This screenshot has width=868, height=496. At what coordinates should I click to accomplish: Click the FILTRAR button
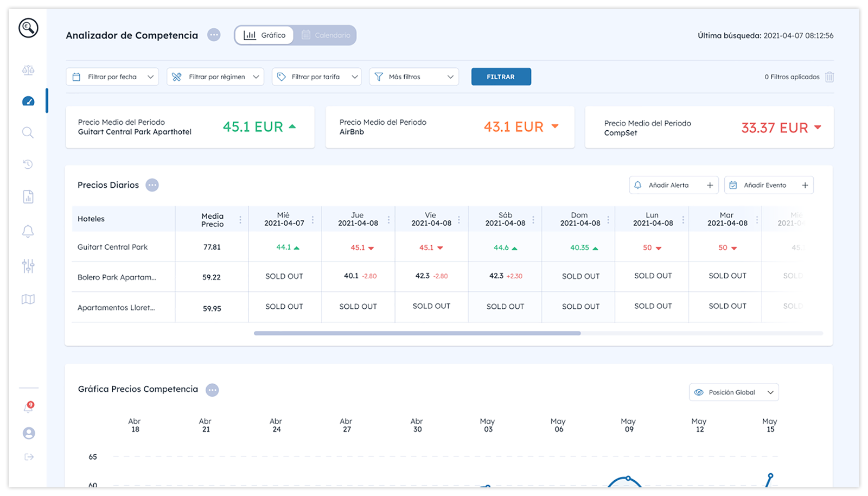click(501, 77)
